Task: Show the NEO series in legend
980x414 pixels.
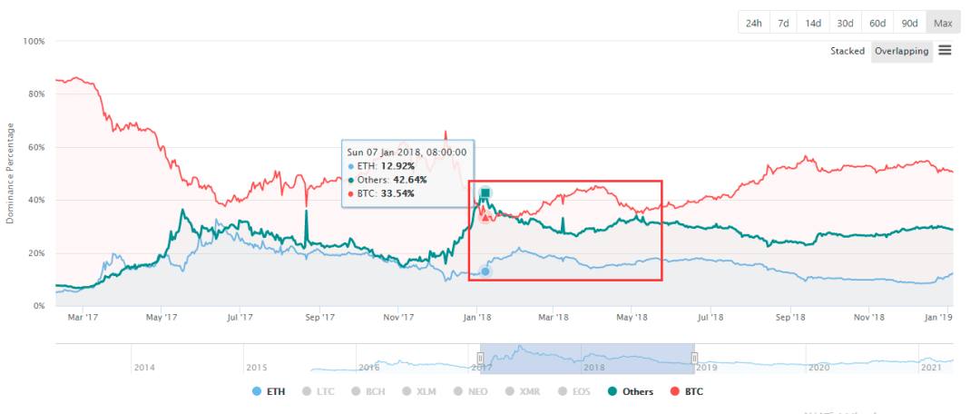Action: point(471,391)
